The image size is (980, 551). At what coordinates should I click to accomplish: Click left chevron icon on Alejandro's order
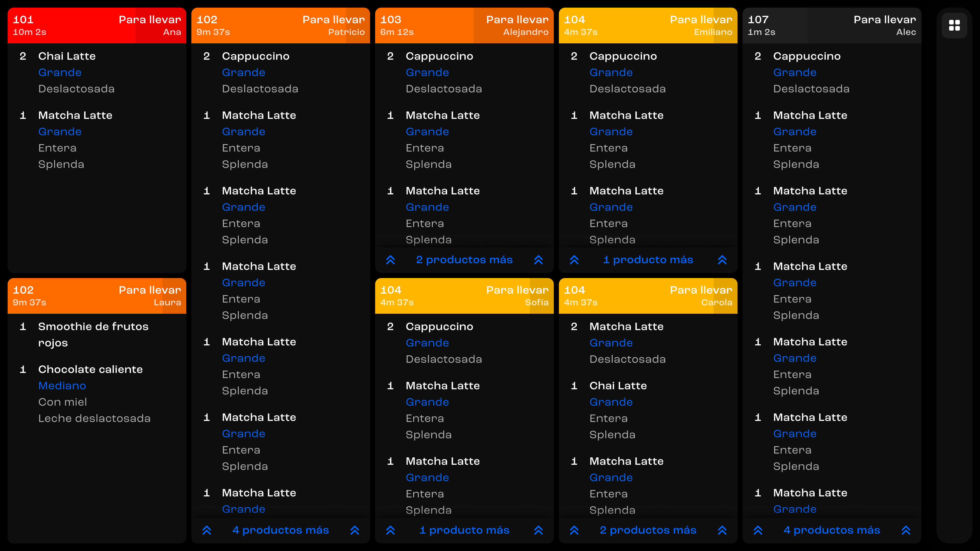click(390, 260)
